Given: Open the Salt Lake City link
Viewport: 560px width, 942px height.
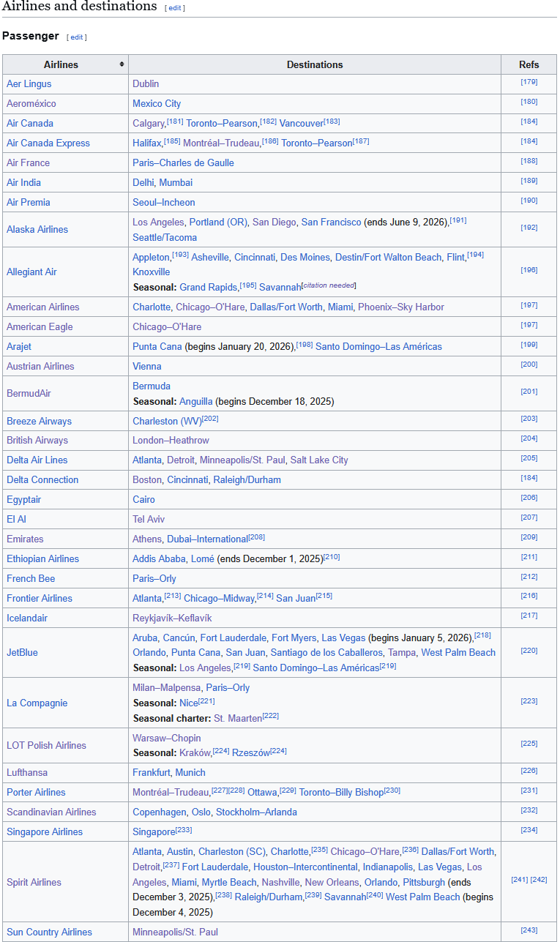Looking at the screenshot, I should [x=319, y=460].
